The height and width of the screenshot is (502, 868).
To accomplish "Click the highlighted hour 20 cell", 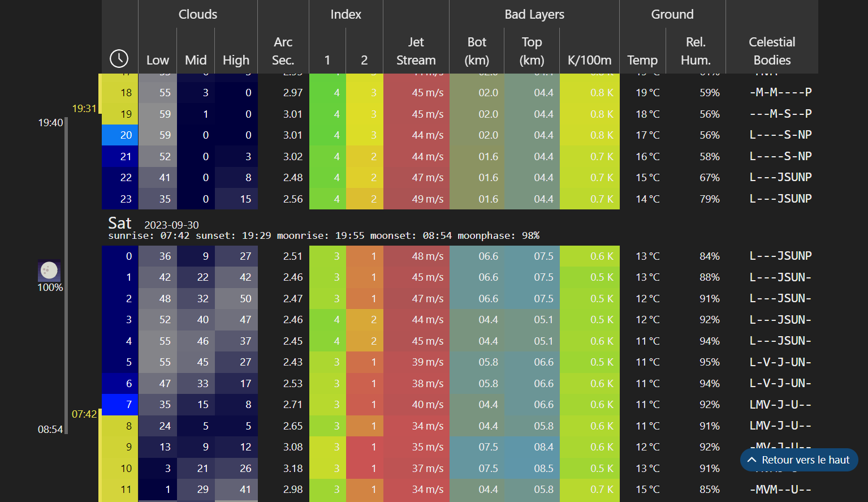I will (120, 135).
